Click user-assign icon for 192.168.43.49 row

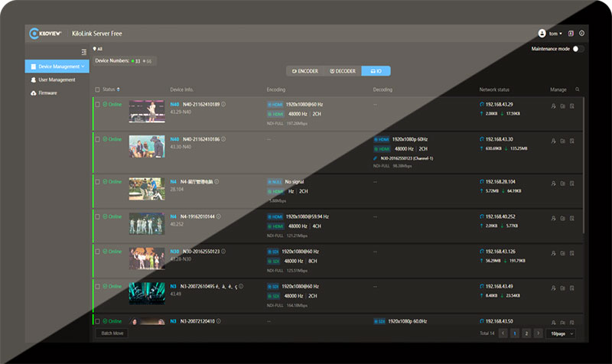pyautogui.click(x=553, y=288)
